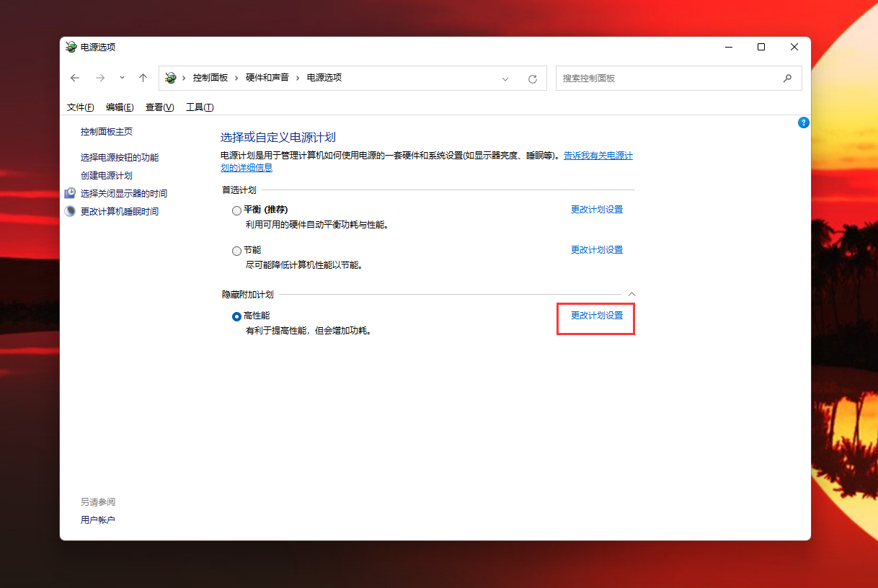Open 更改计划设置 for 高性能
This screenshot has width=878, height=588.
pyautogui.click(x=596, y=318)
